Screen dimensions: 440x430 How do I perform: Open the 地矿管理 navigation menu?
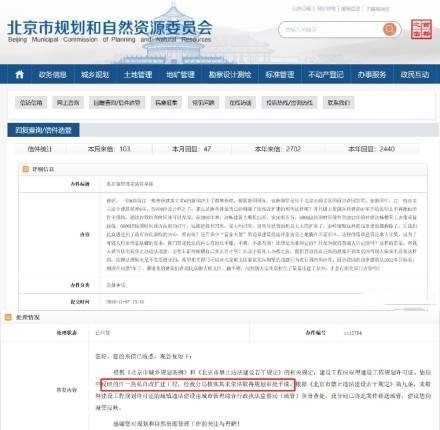[180, 74]
